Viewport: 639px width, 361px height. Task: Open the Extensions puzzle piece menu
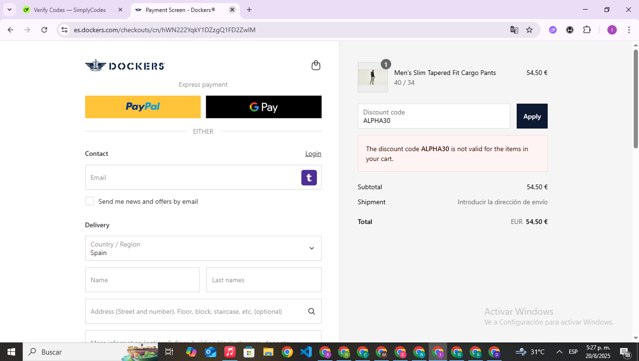[587, 30]
